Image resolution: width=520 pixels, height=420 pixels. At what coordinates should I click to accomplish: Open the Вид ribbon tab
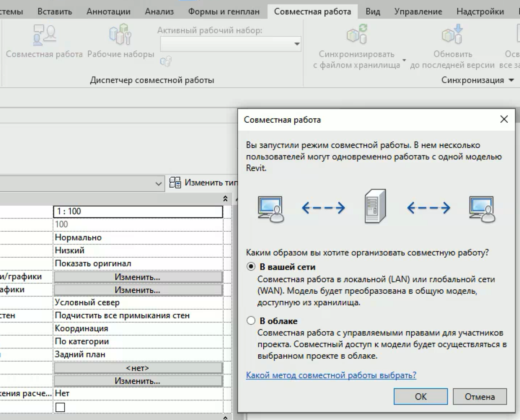(x=373, y=12)
